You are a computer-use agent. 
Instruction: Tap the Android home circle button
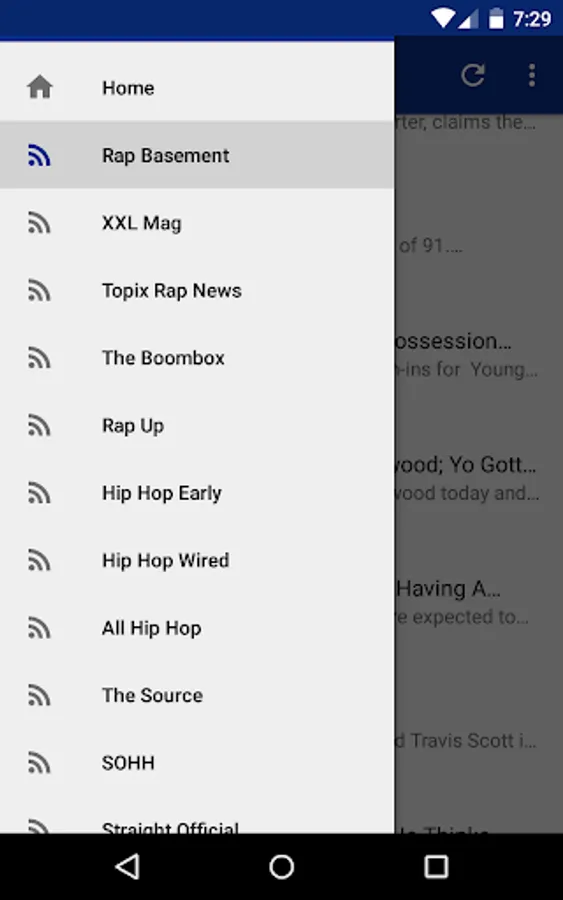point(281,867)
